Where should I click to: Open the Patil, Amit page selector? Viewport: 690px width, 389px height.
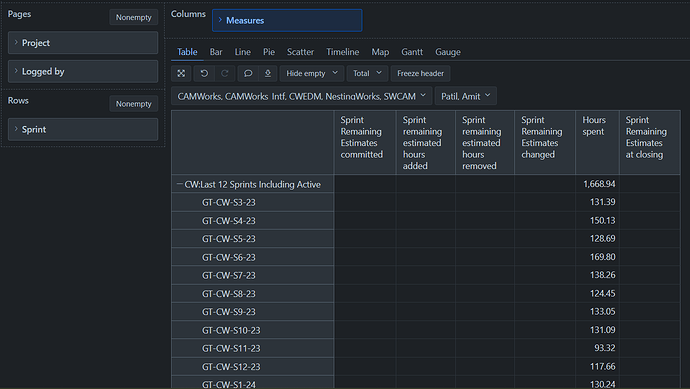pyautogui.click(x=466, y=96)
